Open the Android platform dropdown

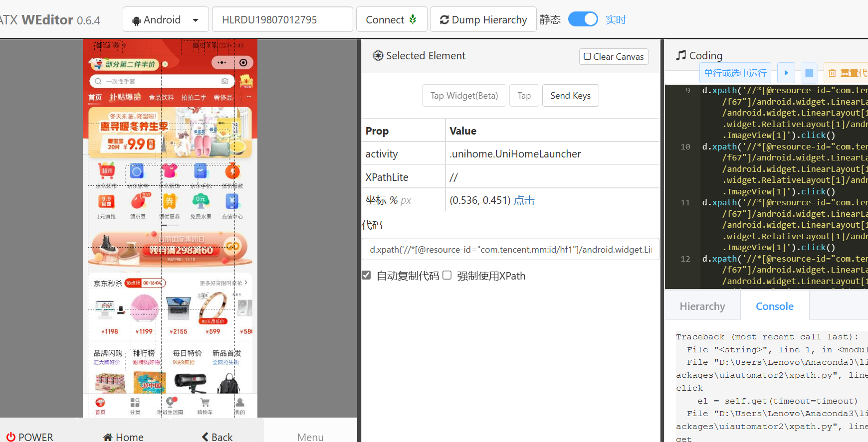click(x=166, y=20)
